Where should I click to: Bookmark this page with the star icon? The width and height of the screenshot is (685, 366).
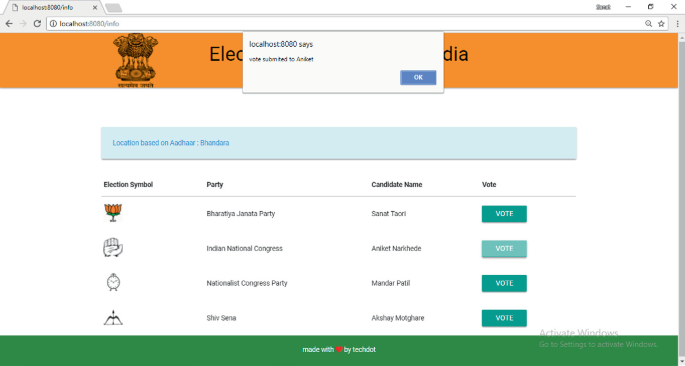[x=661, y=24]
